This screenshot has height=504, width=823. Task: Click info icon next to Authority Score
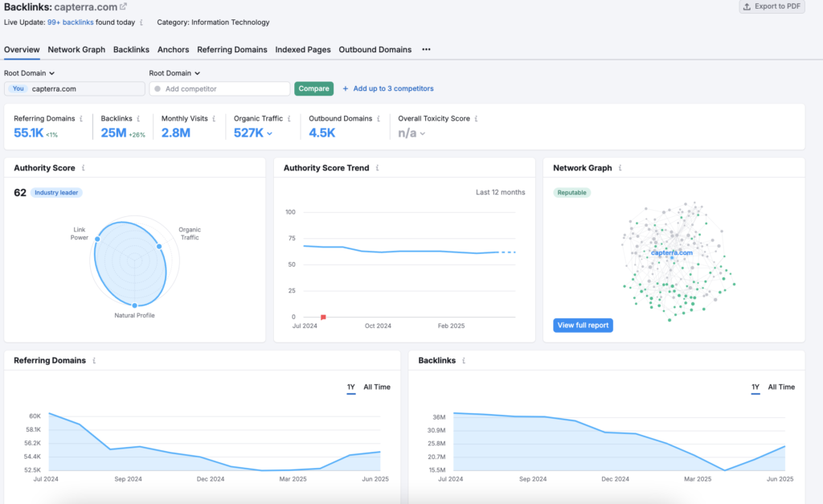click(x=83, y=168)
